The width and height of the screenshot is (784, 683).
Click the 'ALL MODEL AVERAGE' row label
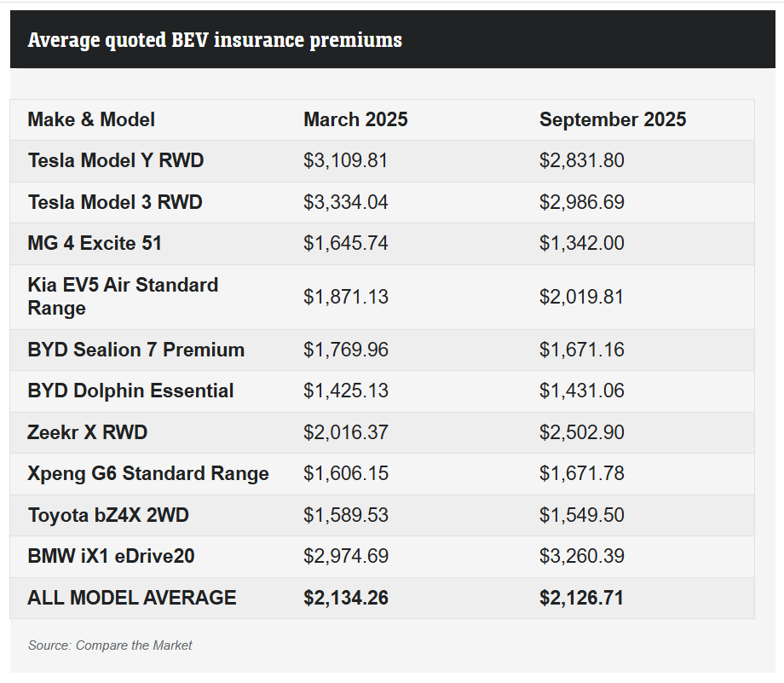coord(131,598)
